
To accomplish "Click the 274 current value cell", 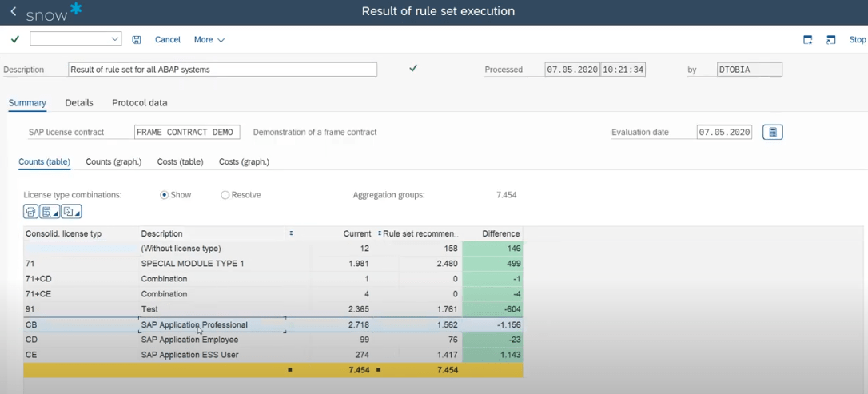I will [x=343, y=355].
